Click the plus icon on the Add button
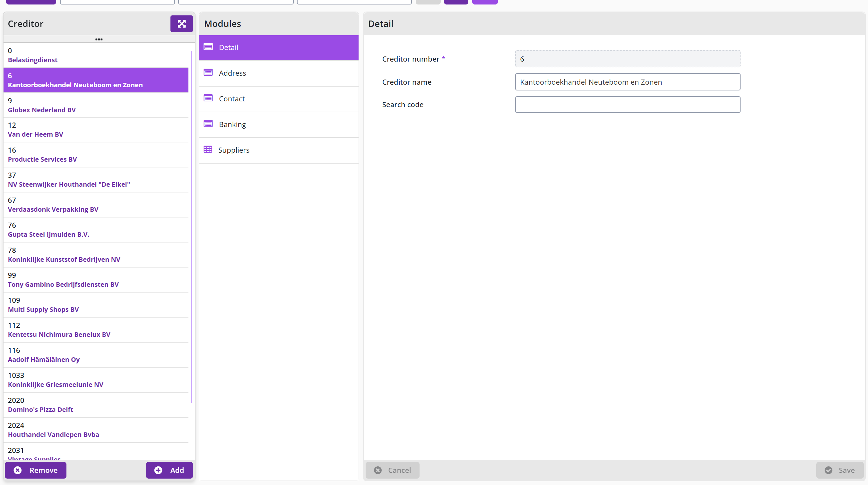 click(x=158, y=470)
